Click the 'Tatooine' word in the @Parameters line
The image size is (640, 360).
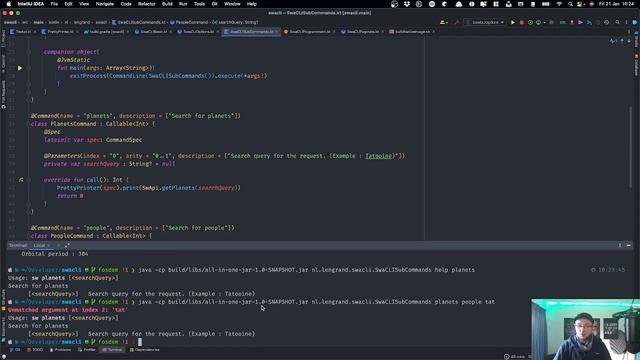tap(378, 156)
